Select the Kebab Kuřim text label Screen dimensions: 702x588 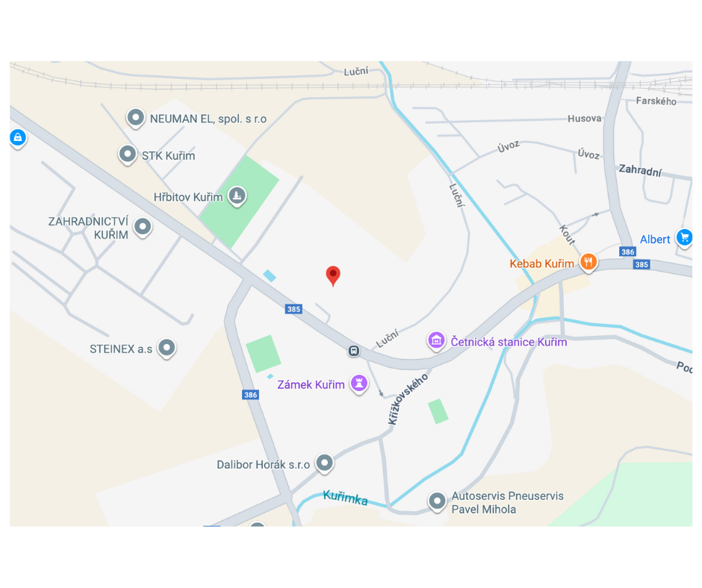coord(541,263)
